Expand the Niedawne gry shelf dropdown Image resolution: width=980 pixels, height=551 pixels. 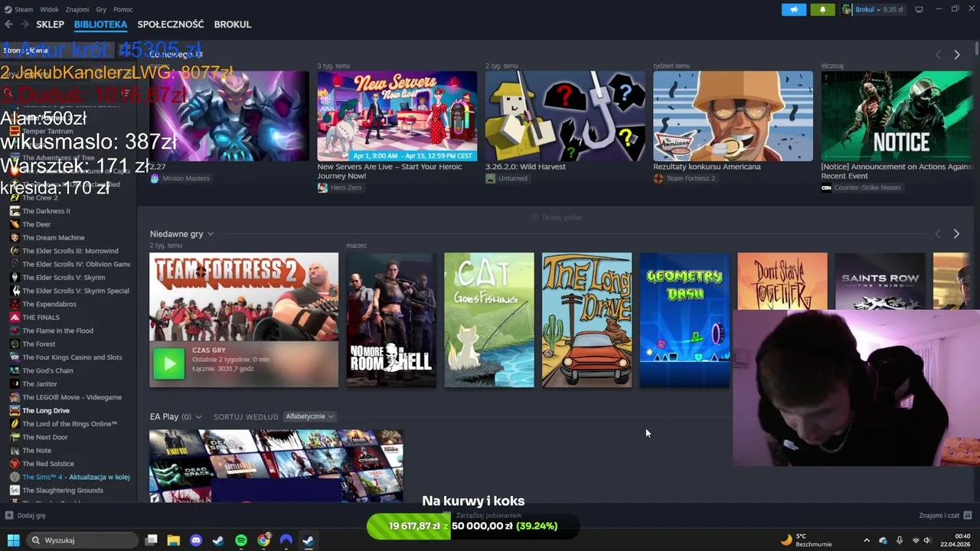(211, 234)
